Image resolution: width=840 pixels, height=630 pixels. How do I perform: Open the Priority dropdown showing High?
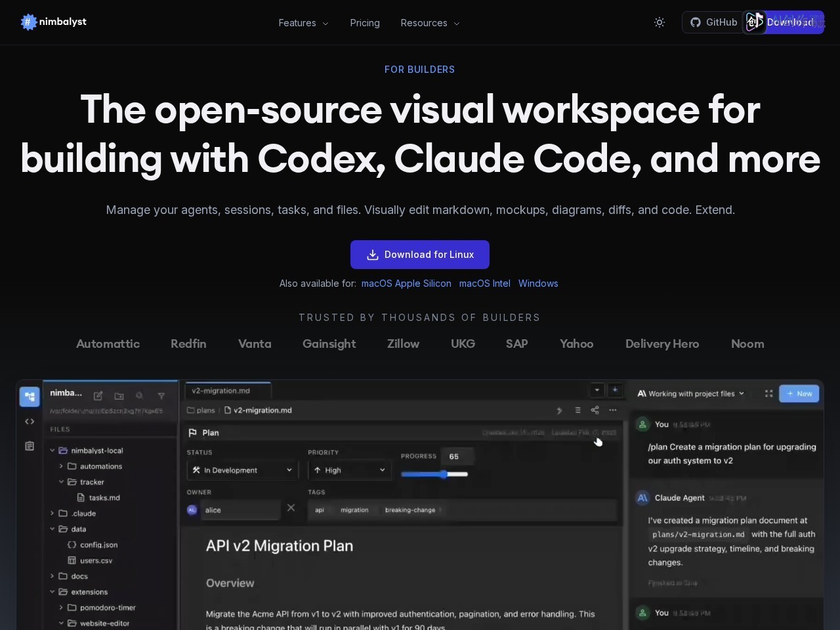(x=349, y=471)
